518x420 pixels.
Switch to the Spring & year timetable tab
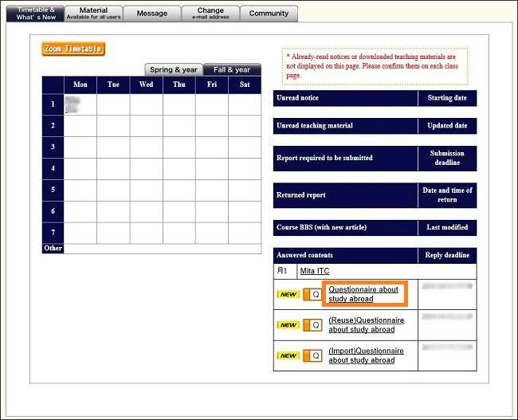coord(174,69)
